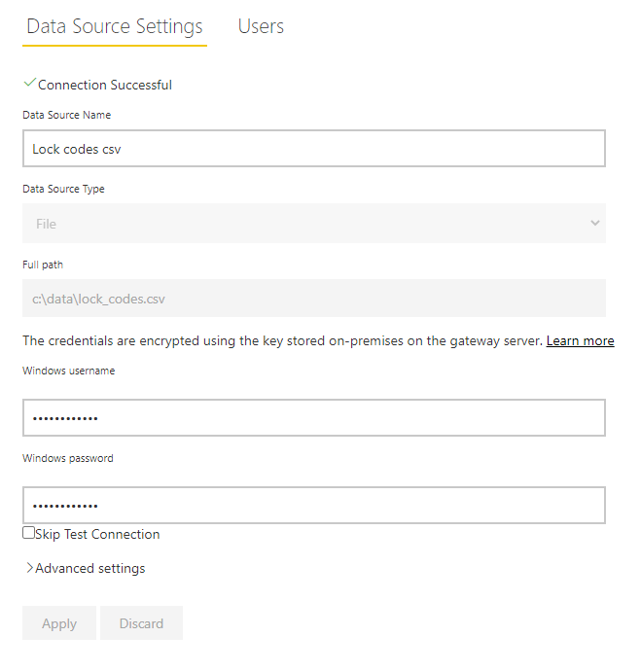Open the Data Source Type File dropdown
The width and height of the screenshot is (641, 672).
point(313,224)
